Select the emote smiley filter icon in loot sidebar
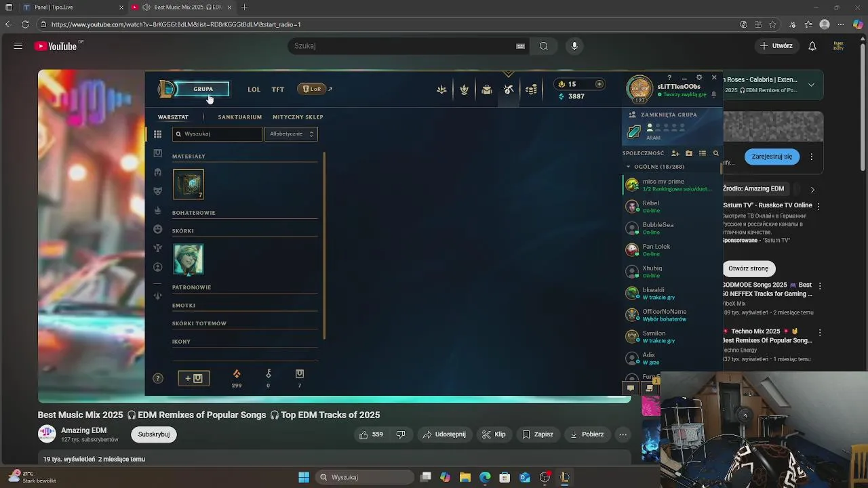The width and height of the screenshot is (868, 488). click(157, 229)
